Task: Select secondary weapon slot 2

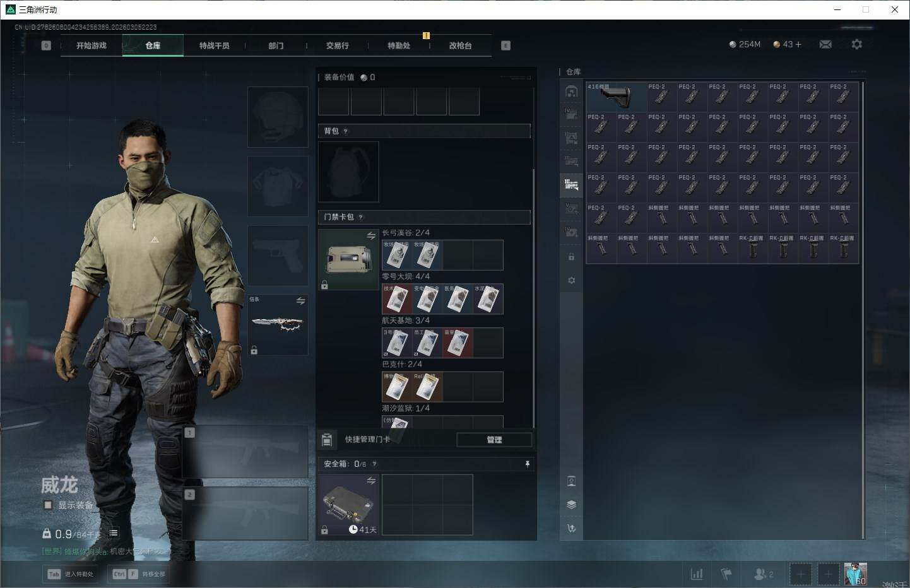Action: 245,514
